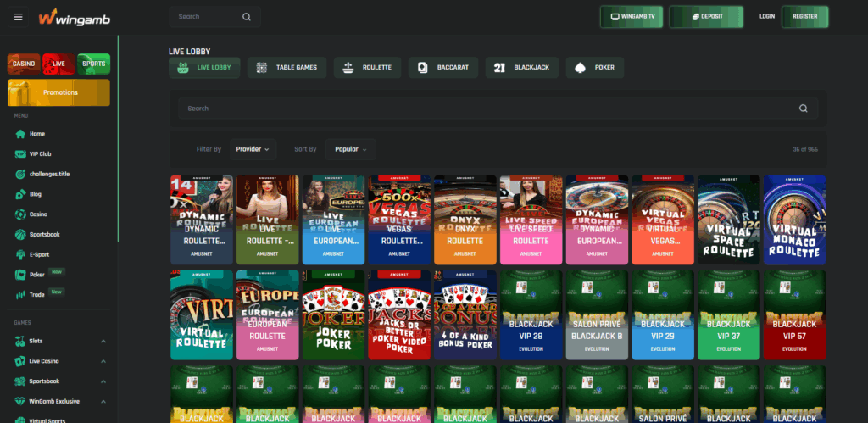Click the lobby search magnifier icon
This screenshot has height=423, width=868.
click(804, 109)
